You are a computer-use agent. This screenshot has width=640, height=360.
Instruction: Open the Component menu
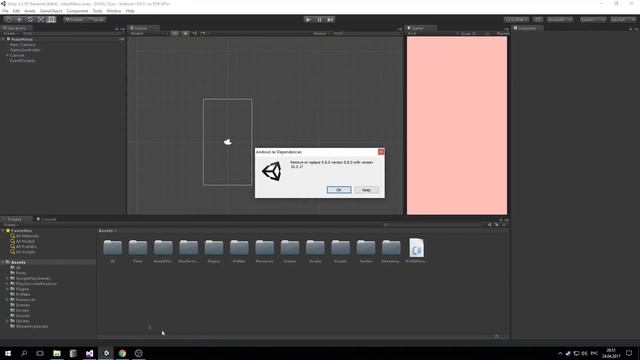pyautogui.click(x=77, y=11)
